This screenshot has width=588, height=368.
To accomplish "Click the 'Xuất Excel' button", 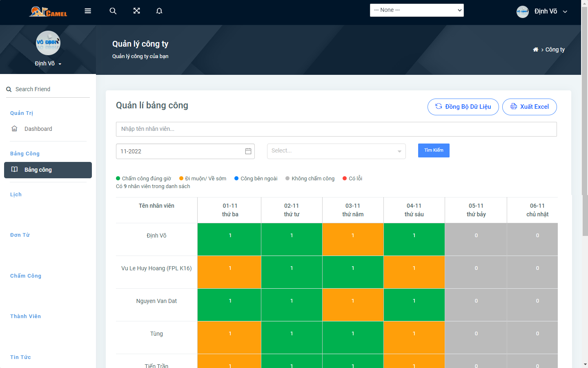I will click(529, 107).
